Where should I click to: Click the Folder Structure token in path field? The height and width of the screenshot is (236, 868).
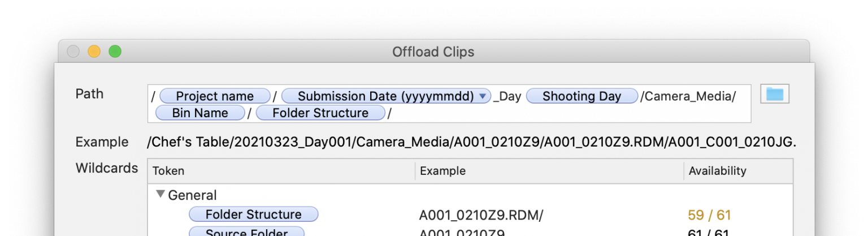[x=320, y=113]
